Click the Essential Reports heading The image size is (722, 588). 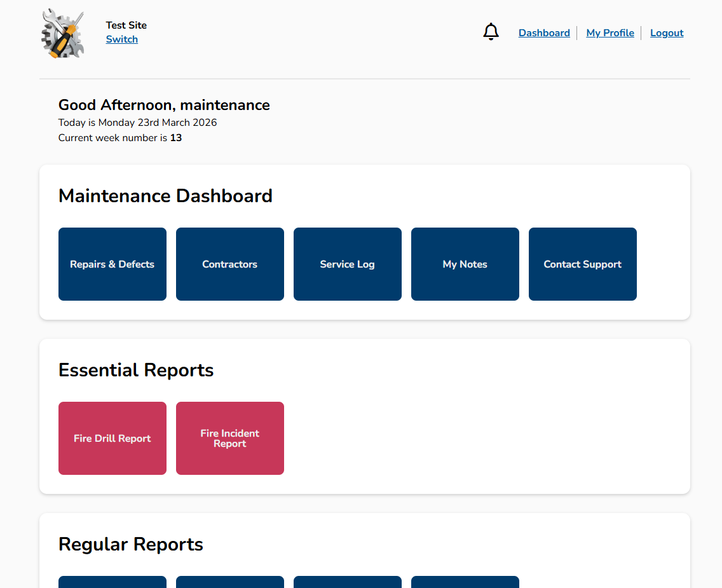(135, 369)
